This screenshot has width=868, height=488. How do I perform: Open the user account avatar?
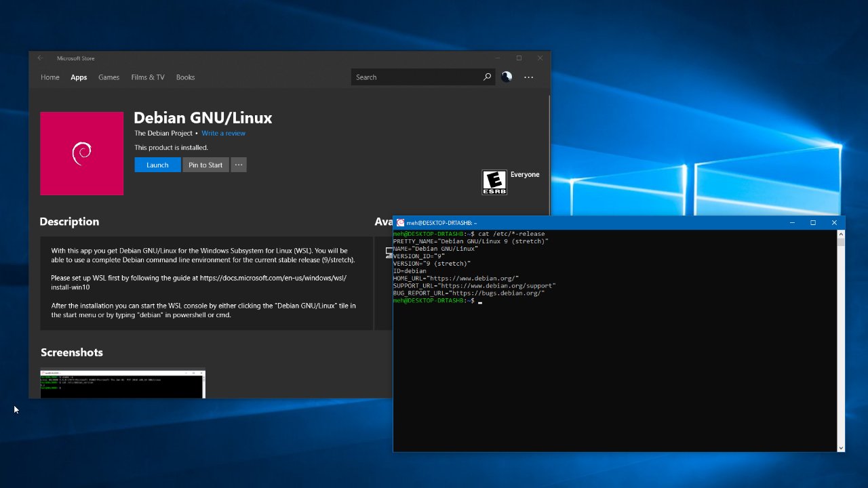click(507, 77)
